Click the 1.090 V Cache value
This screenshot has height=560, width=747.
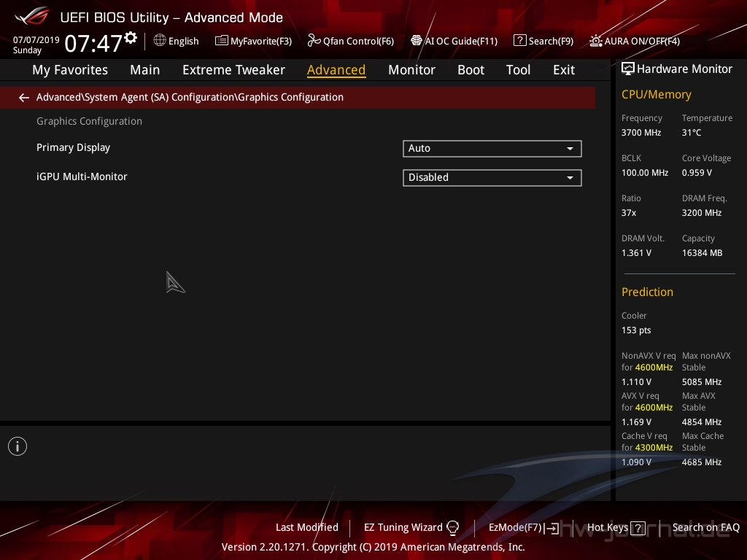click(636, 462)
